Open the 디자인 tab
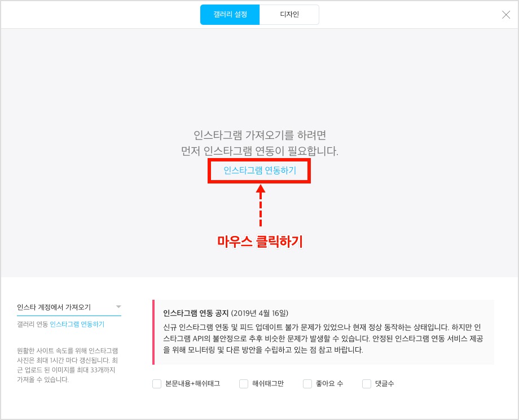 coord(289,15)
